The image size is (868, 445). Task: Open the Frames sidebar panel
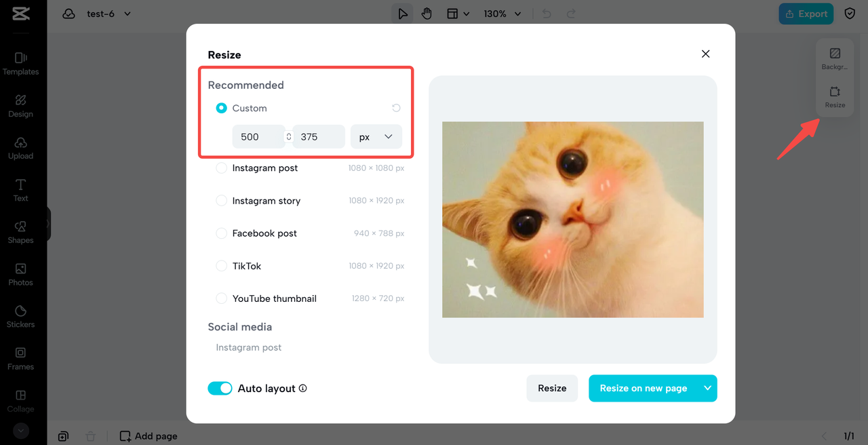pyautogui.click(x=20, y=358)
